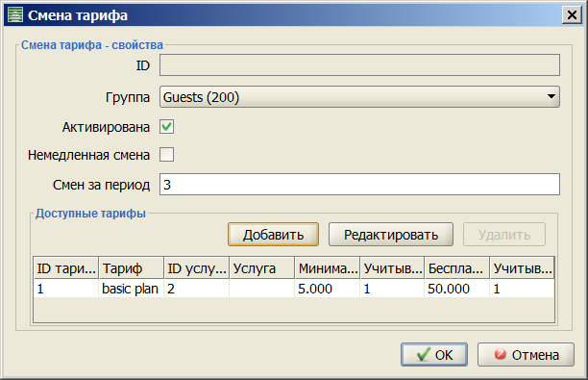
Task: Select the basic plan table cell
Action: [x=132, y=289]
